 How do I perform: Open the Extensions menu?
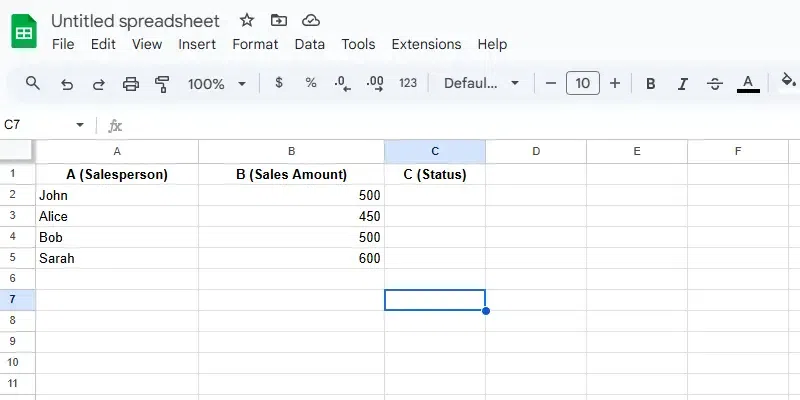coord(426,44)
